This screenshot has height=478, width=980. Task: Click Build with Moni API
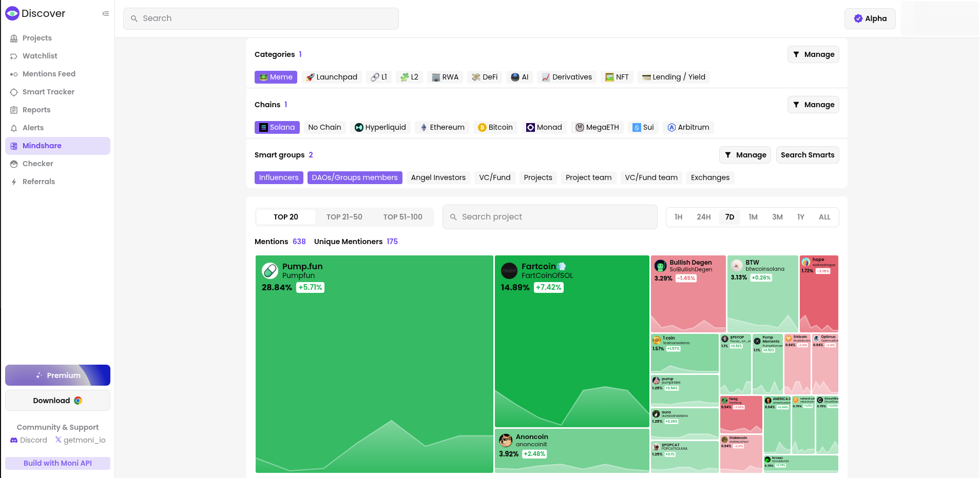(x=57, y=463)
